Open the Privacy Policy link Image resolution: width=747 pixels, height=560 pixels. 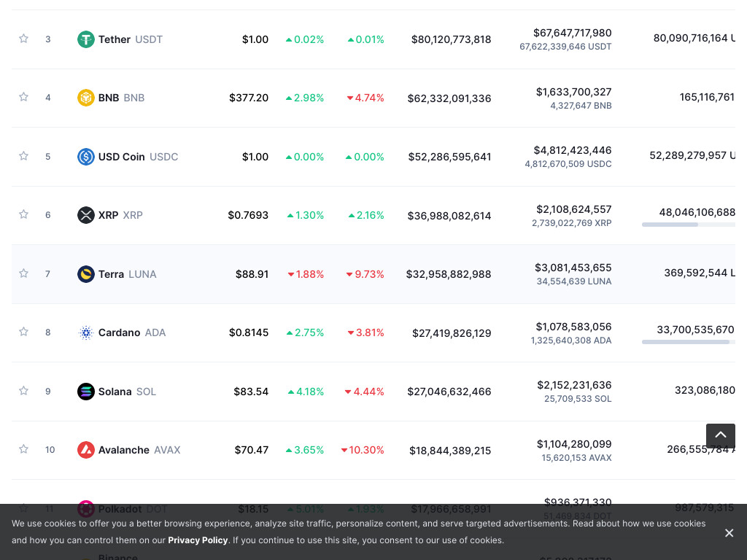click(198, 540)
